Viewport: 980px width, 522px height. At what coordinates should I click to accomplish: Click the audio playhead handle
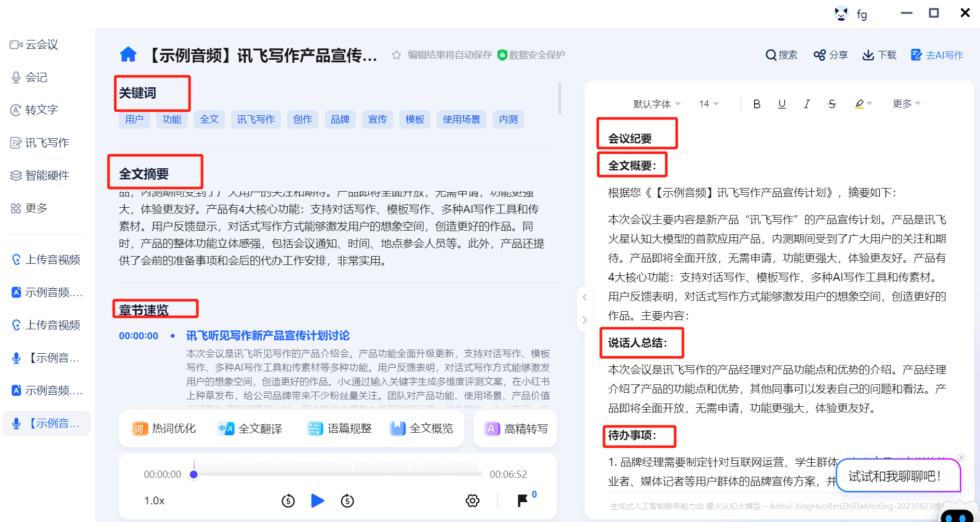pyautogui.click(x=194, y=474)
